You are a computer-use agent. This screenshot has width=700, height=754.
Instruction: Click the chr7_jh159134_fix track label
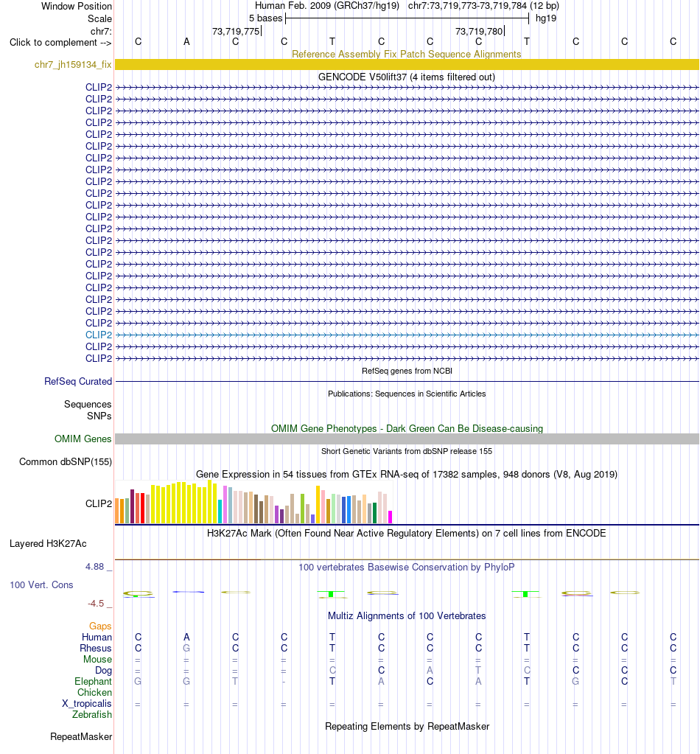[x=73, y=64]
